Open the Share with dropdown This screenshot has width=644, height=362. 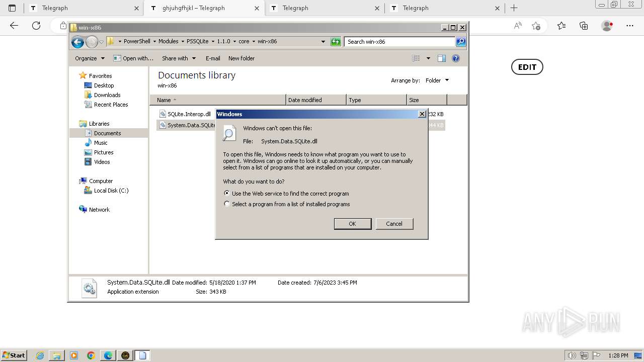point(179,58)
